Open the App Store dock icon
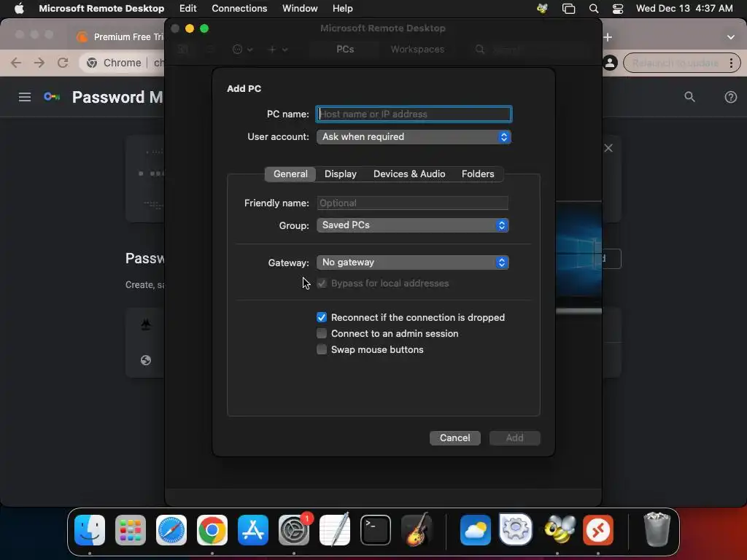Screen dimensions: 747x560 (x=253, y=530)
